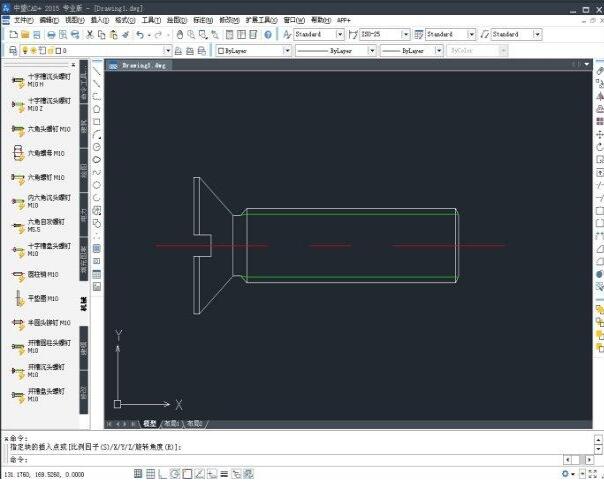This screenshot has height=481, width=604.
Task: Insert the 圆柱销 M10 block
Action: tap(35, 274)
